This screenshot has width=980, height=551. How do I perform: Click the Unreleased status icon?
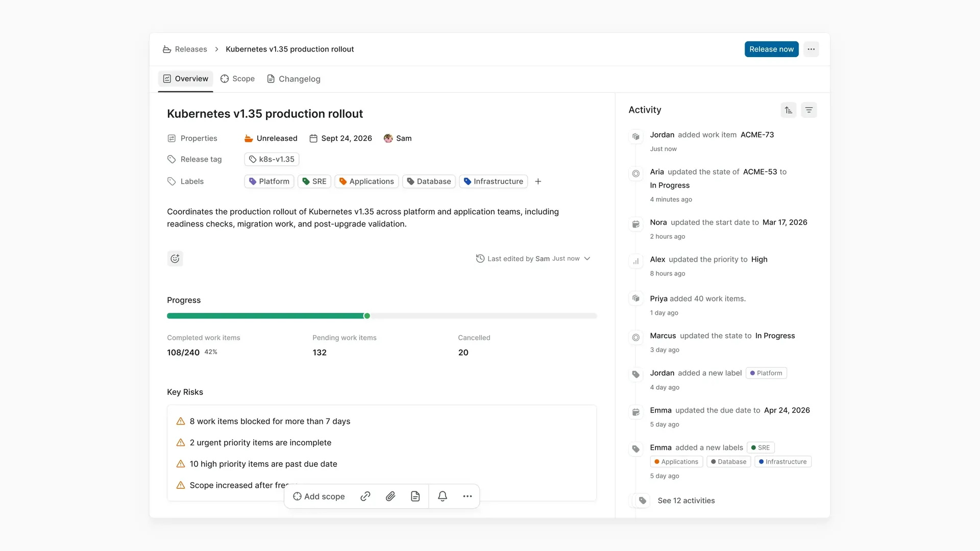click(x=249, y=138)
